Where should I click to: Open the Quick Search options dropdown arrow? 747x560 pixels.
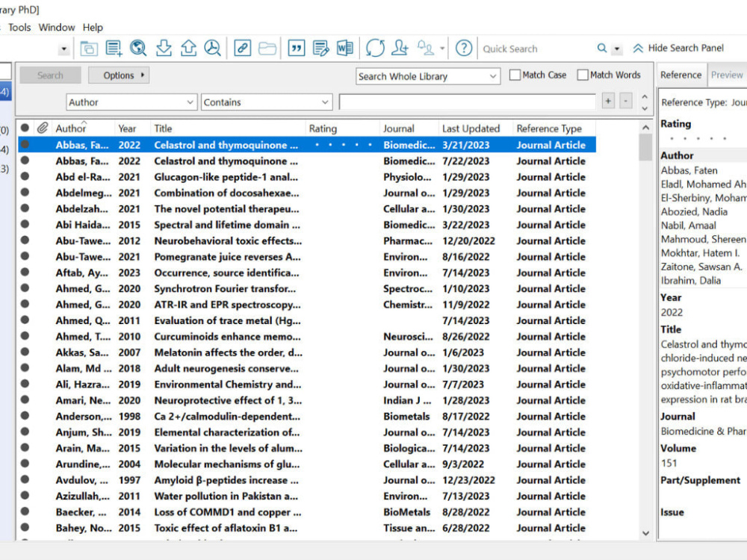(617, 49)
